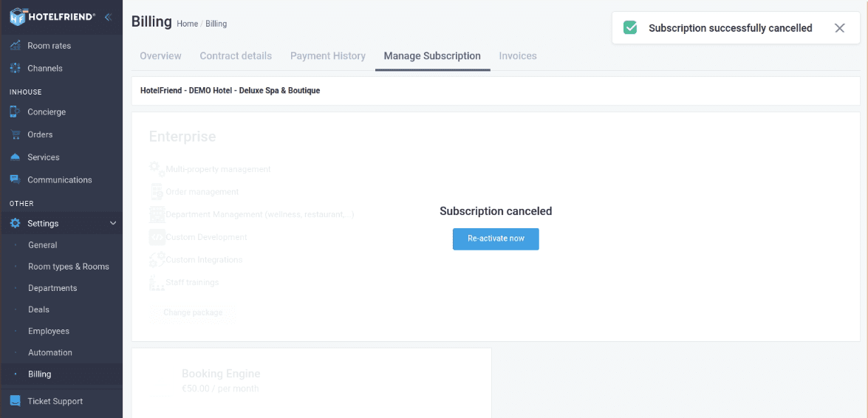Click the Communications chat icon
The height and width of the screenshot is (418, 868).
coord(16,180)
